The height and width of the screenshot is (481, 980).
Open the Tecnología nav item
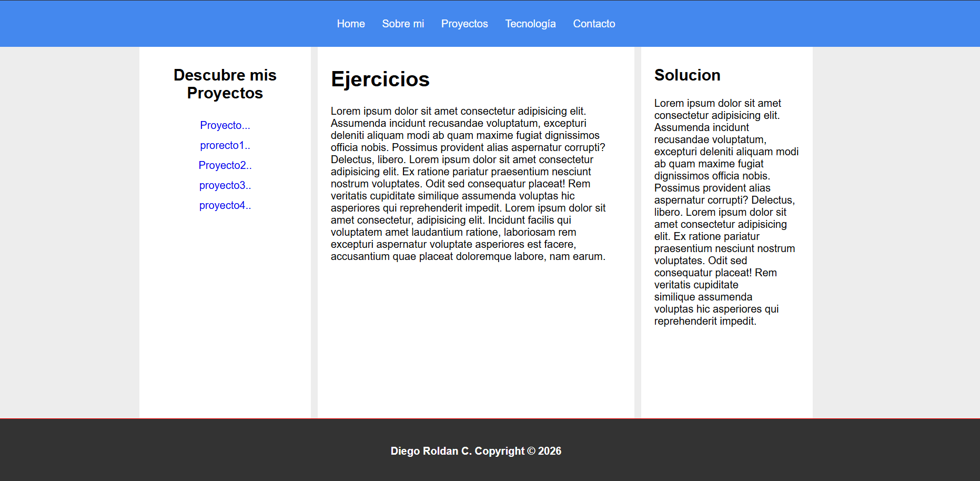(x=530, y=24)
